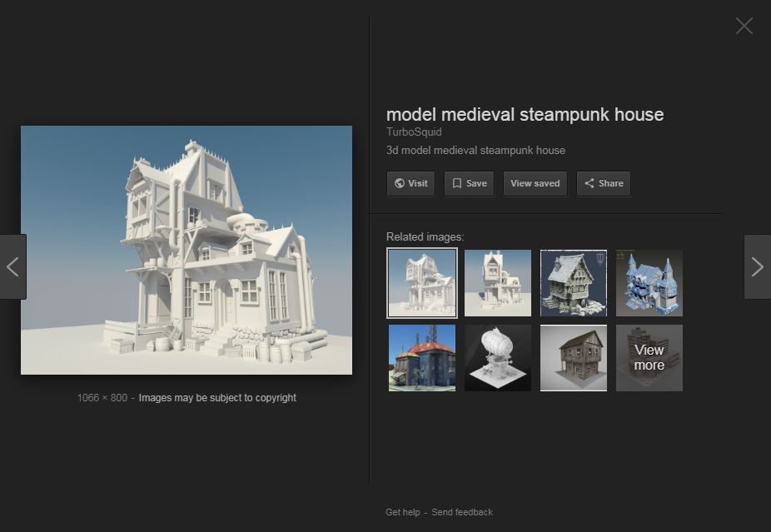771x532 pixels.
Task: Click Images may be subject to copyright
Action: (217, 398)
